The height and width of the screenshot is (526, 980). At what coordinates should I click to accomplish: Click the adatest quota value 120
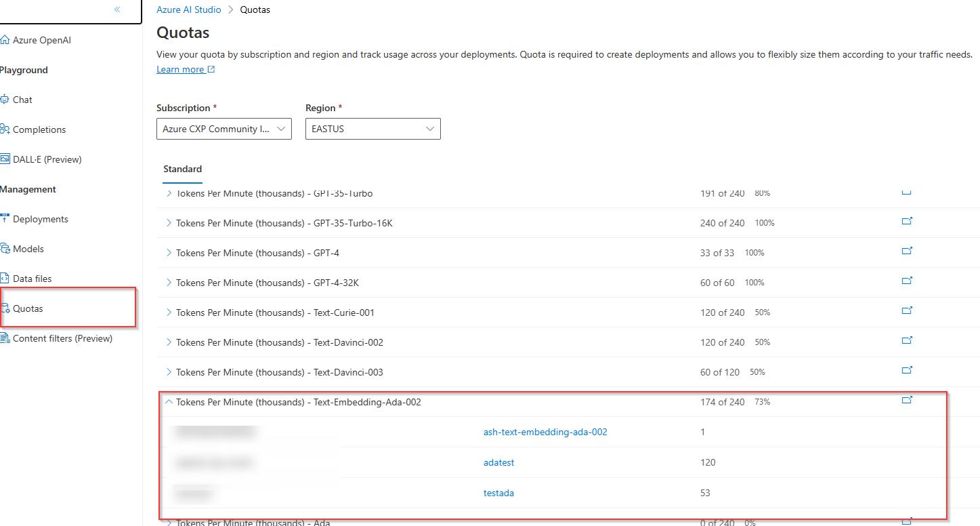(x=708, y=462)
